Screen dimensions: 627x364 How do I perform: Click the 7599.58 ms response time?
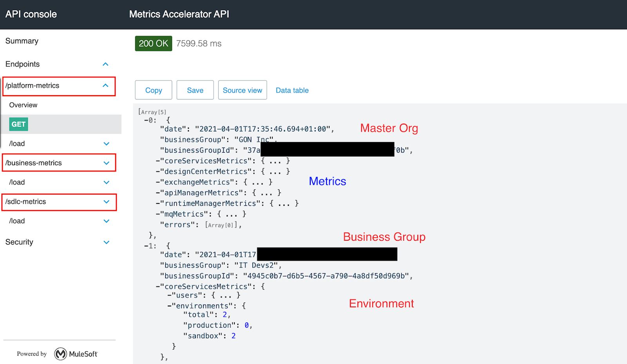click(x=199, y=43)
